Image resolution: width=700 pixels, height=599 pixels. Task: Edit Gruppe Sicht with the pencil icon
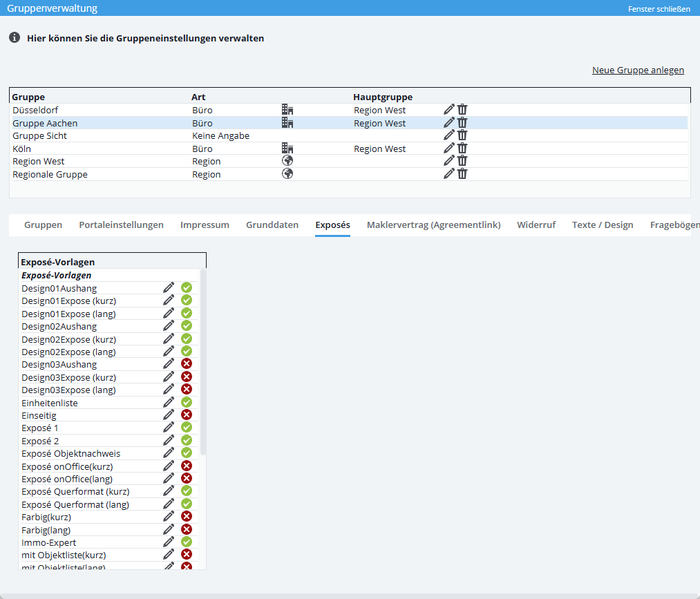point(449,135)
